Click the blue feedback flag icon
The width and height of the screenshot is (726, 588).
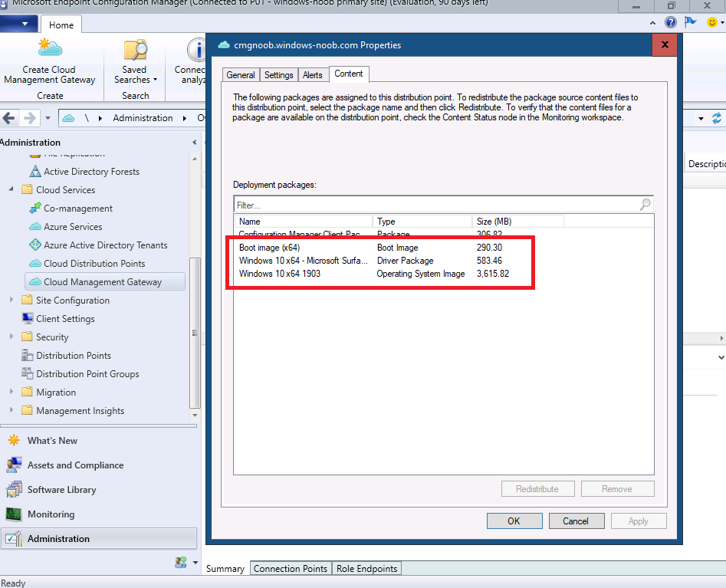[690, 21]
